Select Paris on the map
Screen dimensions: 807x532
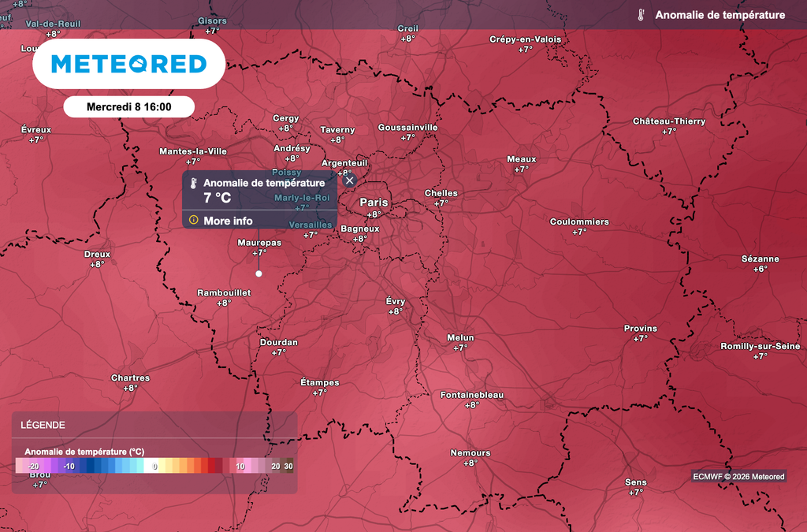[x=373, y=202]
